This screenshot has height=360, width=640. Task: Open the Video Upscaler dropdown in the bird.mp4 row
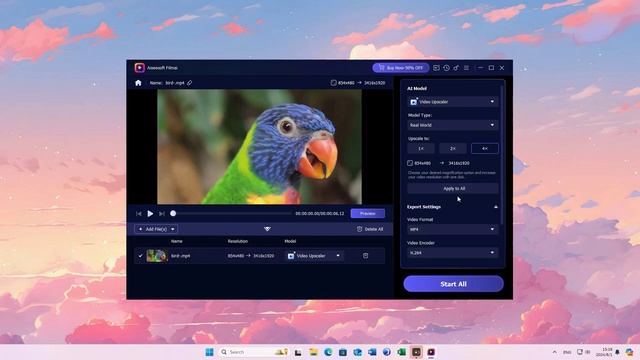click(x=313, y=256)
